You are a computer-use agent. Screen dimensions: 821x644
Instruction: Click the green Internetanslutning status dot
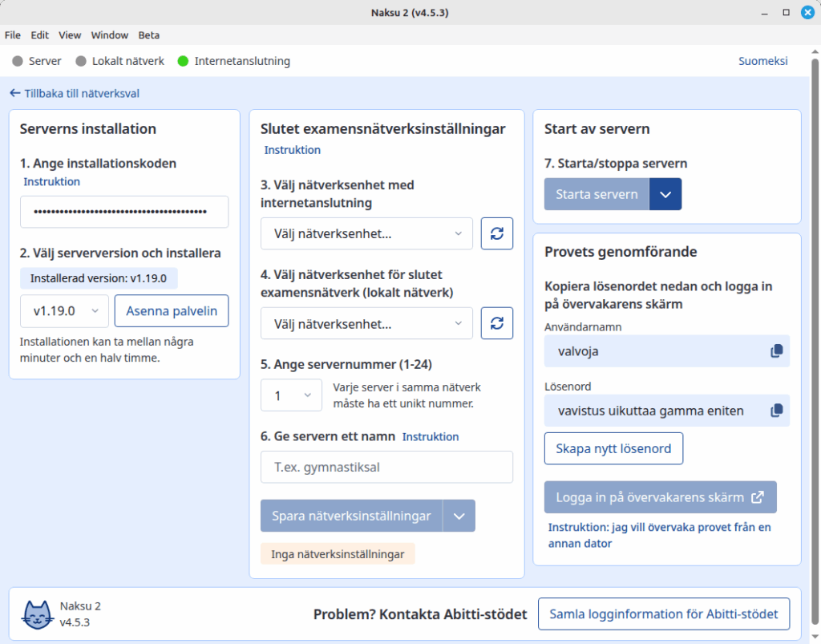tap(184, 60)
